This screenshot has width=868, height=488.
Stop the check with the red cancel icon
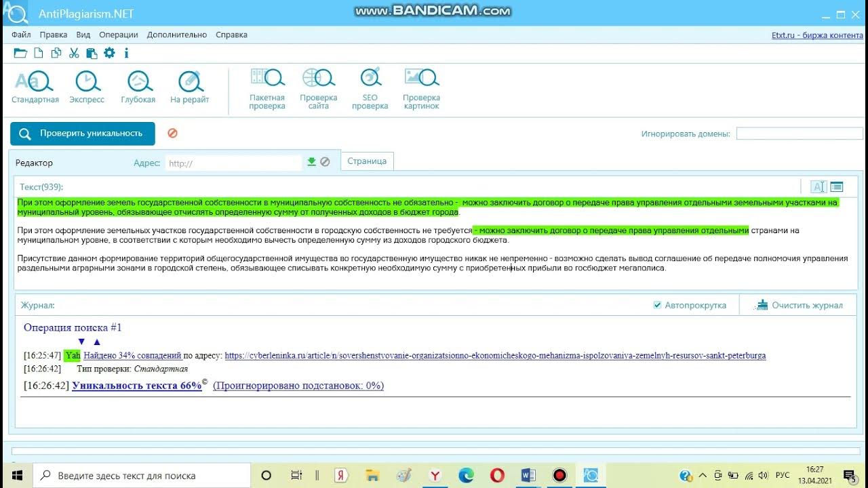[172, 134]
